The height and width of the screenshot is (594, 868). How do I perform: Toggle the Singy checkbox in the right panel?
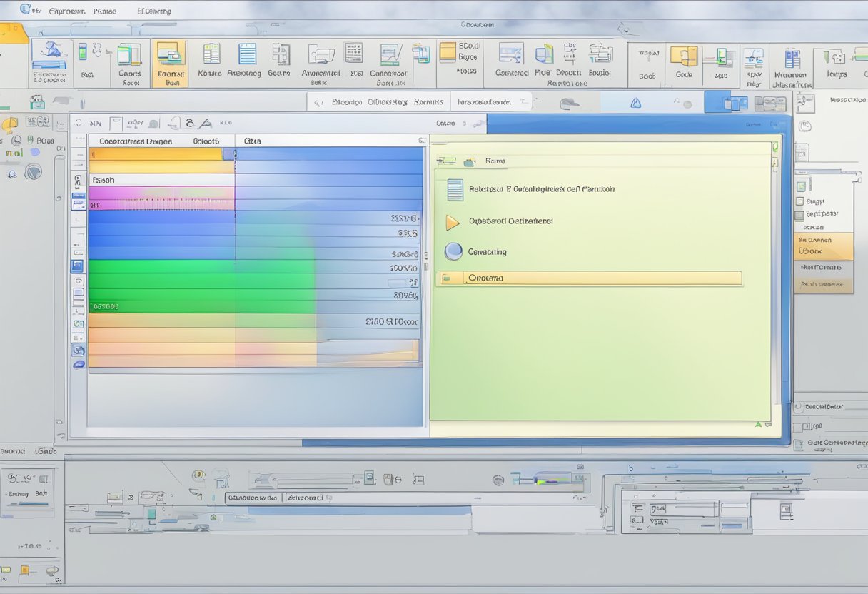[799, 202]
